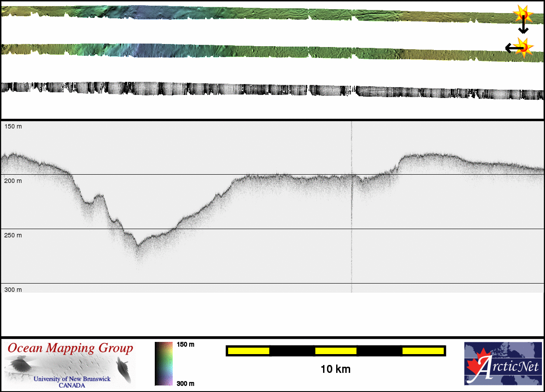Click the 250 m depth label in profile
The image size is (545, 392).
pos(13,235)
